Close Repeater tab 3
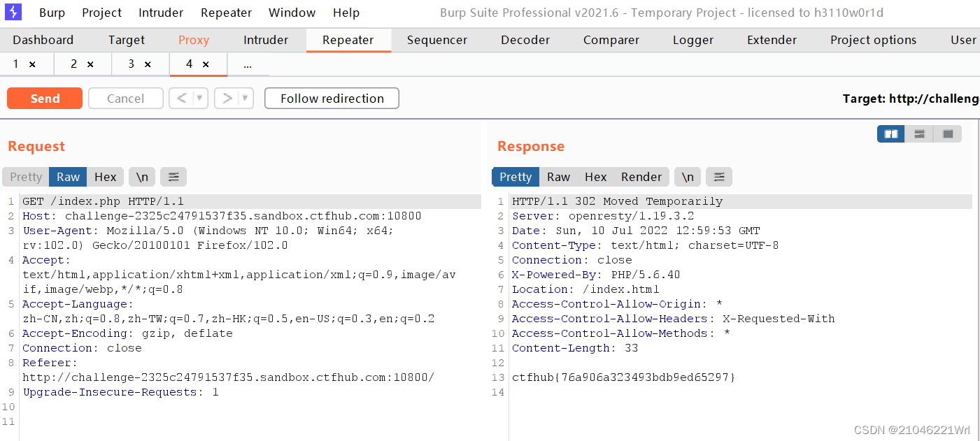The width and height of the screenshot is (980, 441). [x=148, y=64]
